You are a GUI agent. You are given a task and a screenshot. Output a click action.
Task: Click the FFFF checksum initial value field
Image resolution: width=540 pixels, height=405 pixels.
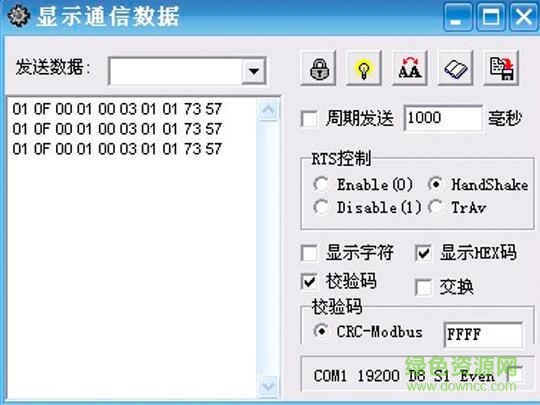[x=483, y=334]
